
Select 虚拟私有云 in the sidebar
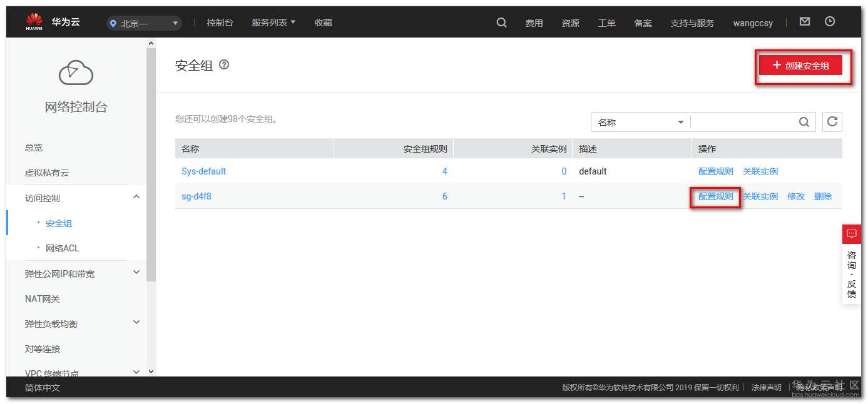click(47, 173)
